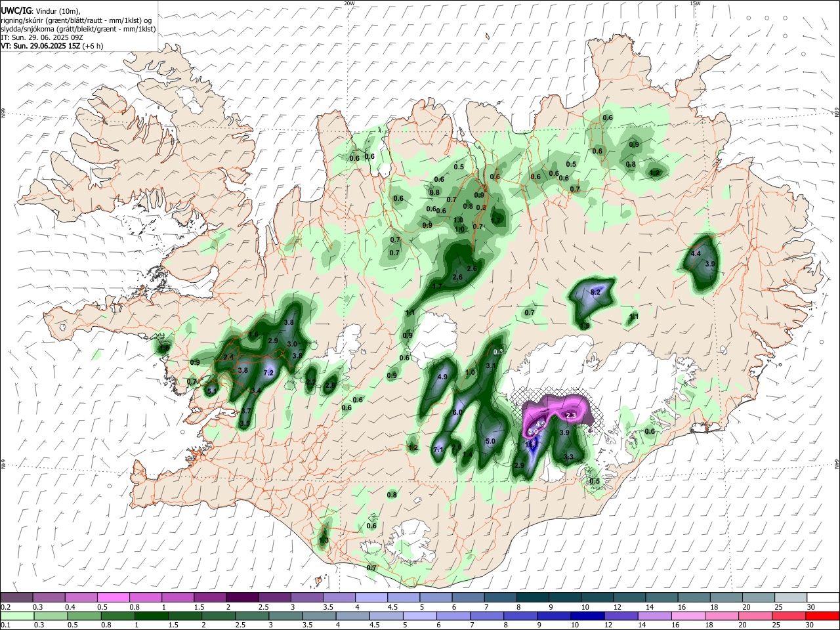This screenshot has height=630, width=840.
Task: Select the darkest green 1–1.5 rain legend swatch
Action: click(152, 616)
